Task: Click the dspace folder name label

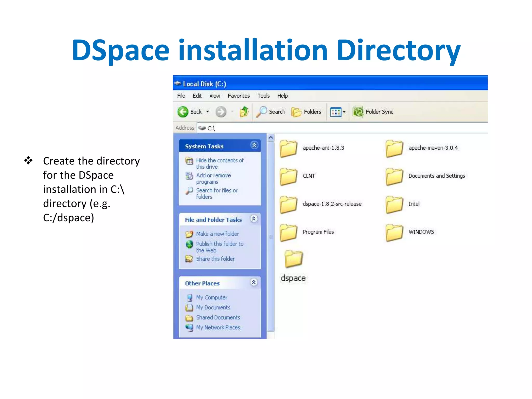Action: (x=293, y=278)
